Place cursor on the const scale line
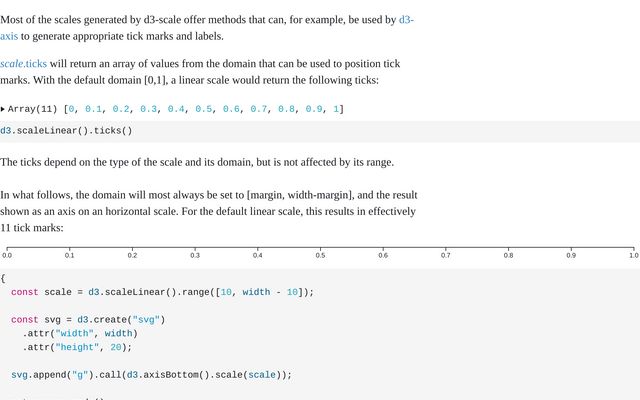Viewport: 640px width, 400px height. pyautogui.click(x=162, y=292)
